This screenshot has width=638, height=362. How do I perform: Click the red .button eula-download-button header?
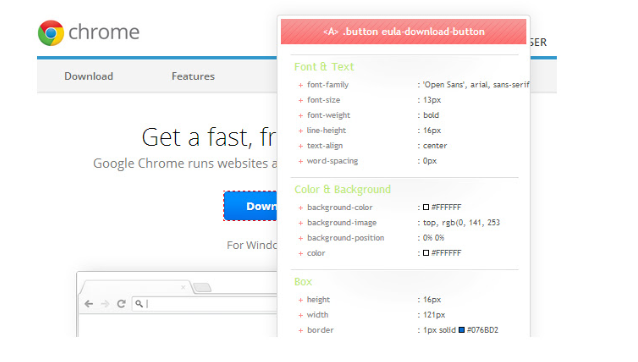pyautogui.click(x=403, y=32)
